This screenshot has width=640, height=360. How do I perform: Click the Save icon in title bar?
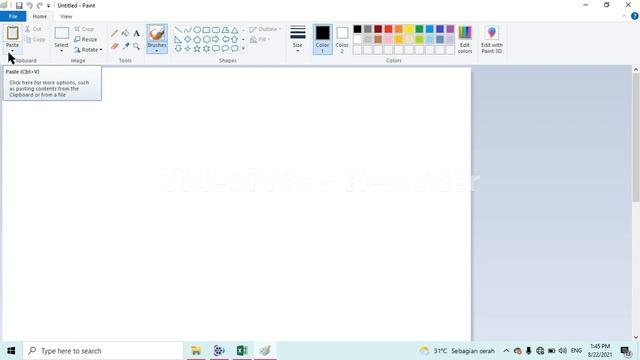pos(19,5)
